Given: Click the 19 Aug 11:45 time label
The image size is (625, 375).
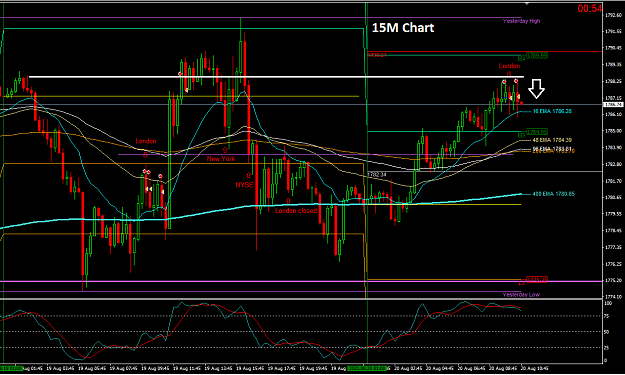Looking at the screenshot, I should click(187, 369).
